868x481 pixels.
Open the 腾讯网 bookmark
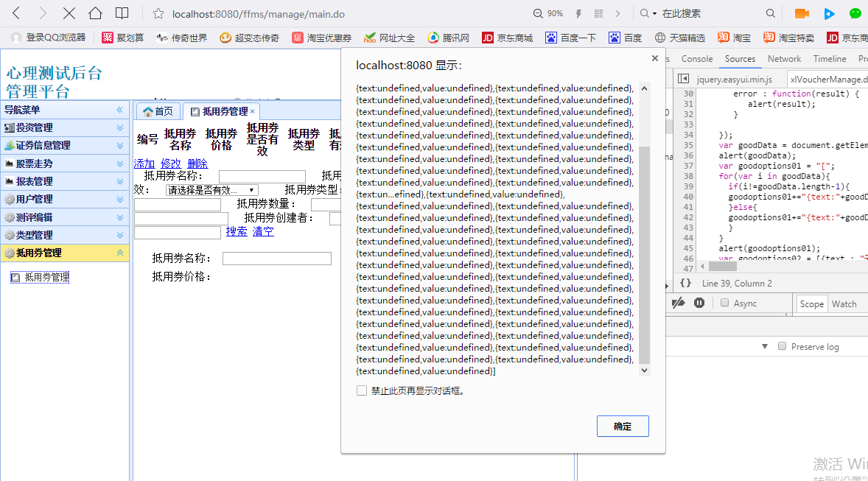click(449, 38)
